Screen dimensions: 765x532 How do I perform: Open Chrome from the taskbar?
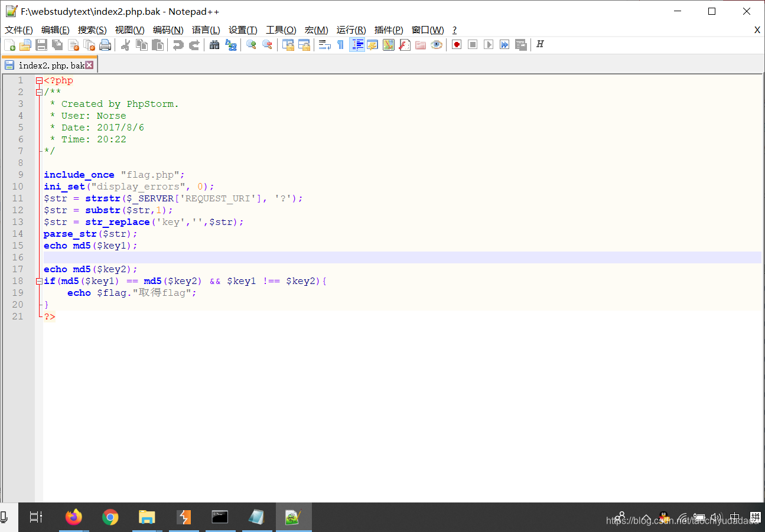110,517
